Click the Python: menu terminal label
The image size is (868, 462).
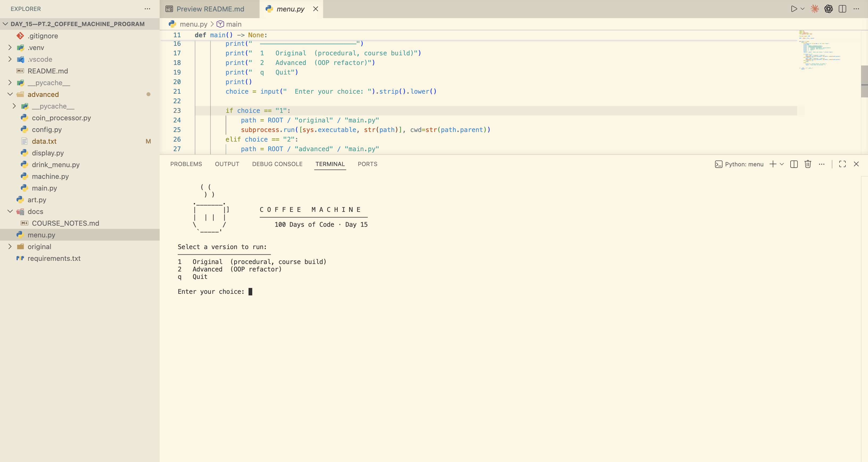click(x=739, y=164)
